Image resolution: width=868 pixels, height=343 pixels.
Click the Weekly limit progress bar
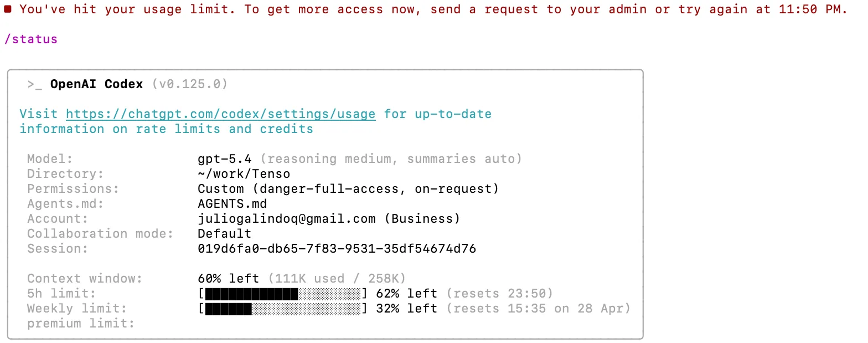coord(282,309)
